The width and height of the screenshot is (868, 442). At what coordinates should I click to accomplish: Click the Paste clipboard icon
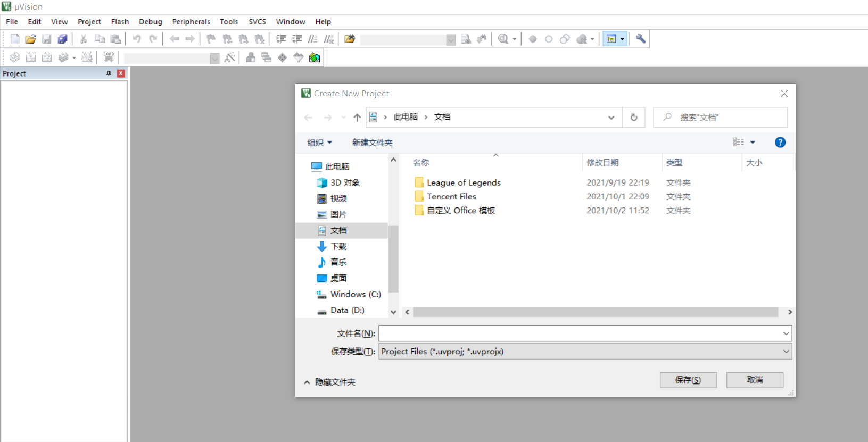pos(115,39)
